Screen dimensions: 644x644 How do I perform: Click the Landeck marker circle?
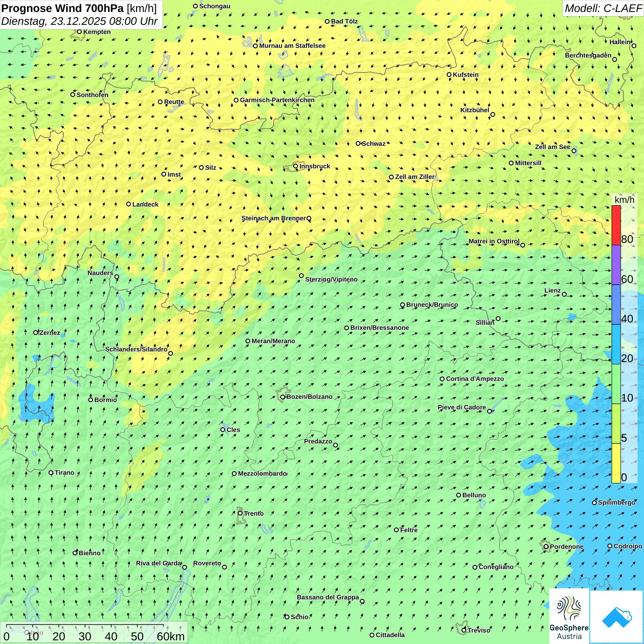[128, 204]
